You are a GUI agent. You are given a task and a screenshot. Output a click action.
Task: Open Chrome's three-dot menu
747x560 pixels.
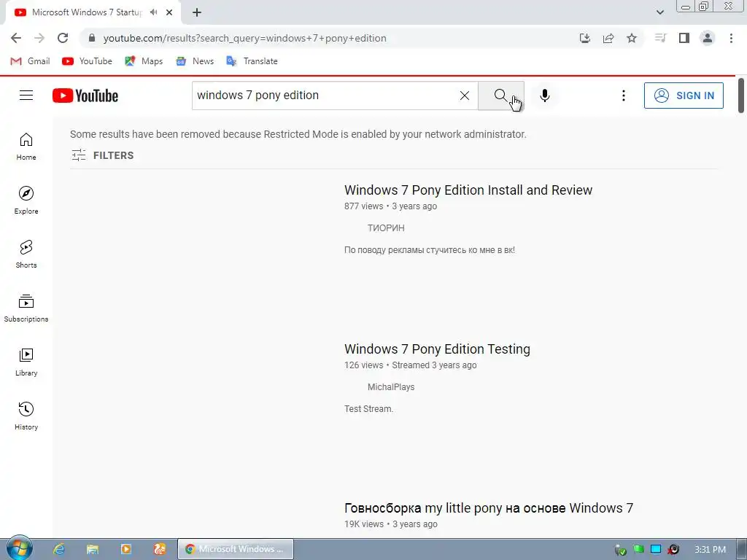click(x=731, y=38)
